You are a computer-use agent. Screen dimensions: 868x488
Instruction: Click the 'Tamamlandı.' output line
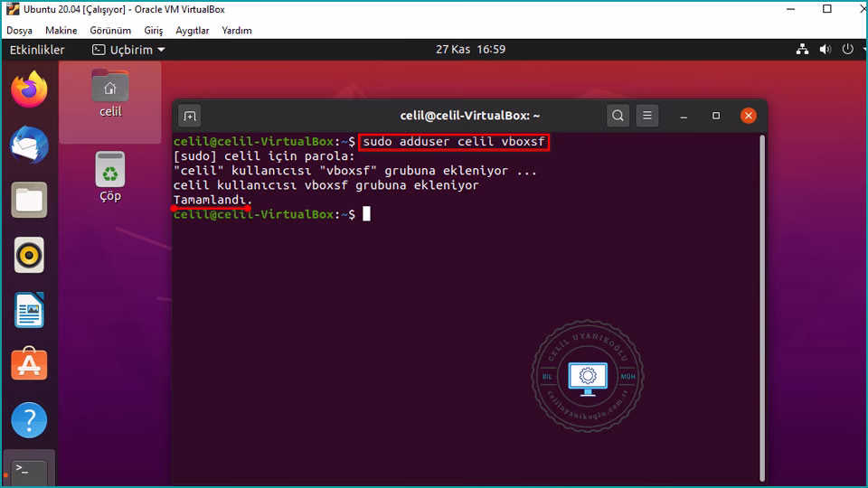click(x=212, y=199)
